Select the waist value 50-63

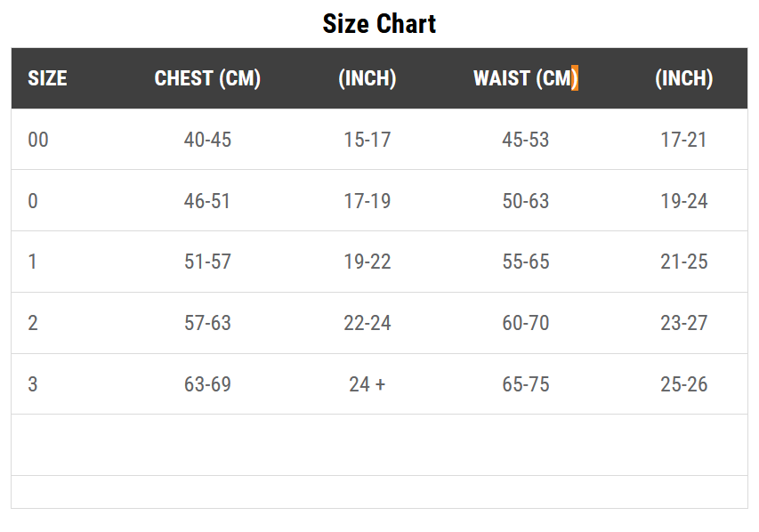(x=526, y=201)
